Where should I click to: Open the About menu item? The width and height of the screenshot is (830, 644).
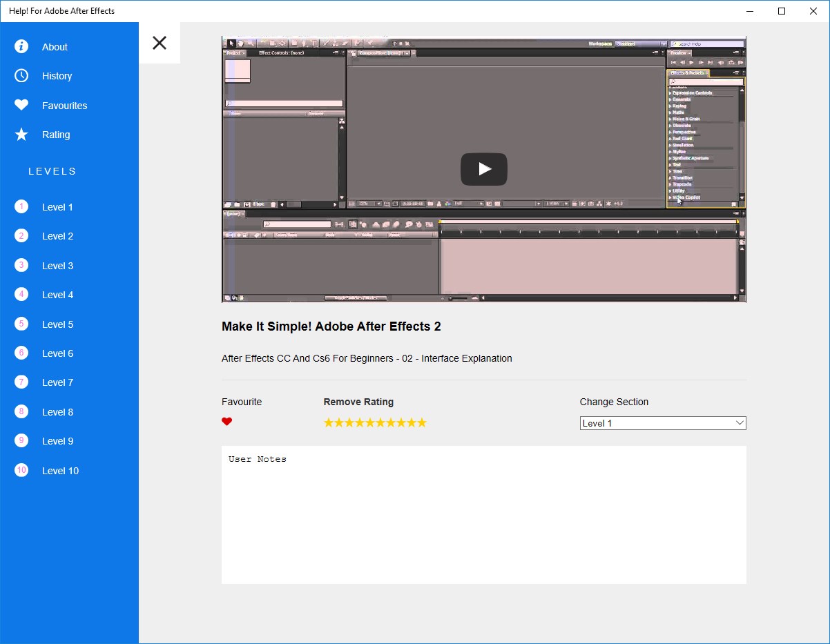[55, 47]
